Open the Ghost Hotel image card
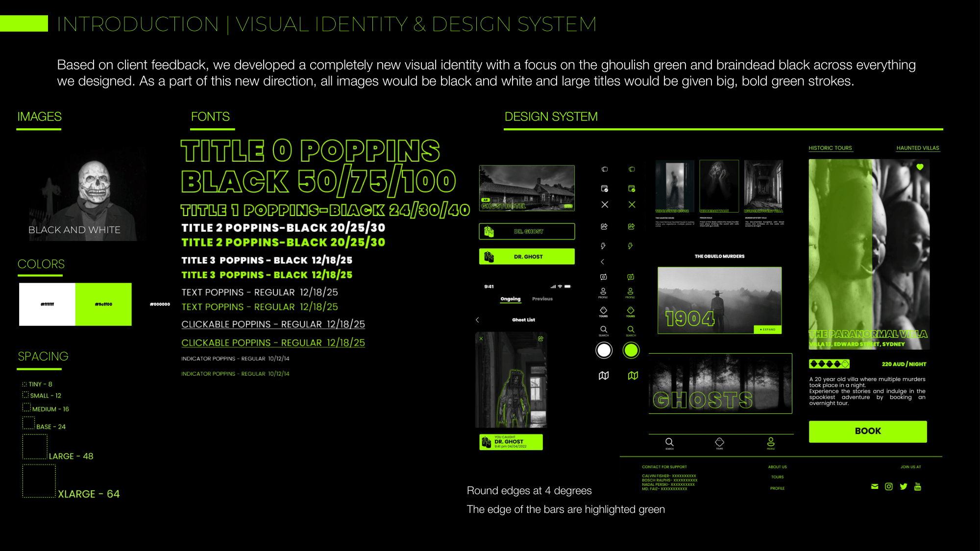Image resolution: width=980 pixels, height=551 pixels. click(527, 188)
